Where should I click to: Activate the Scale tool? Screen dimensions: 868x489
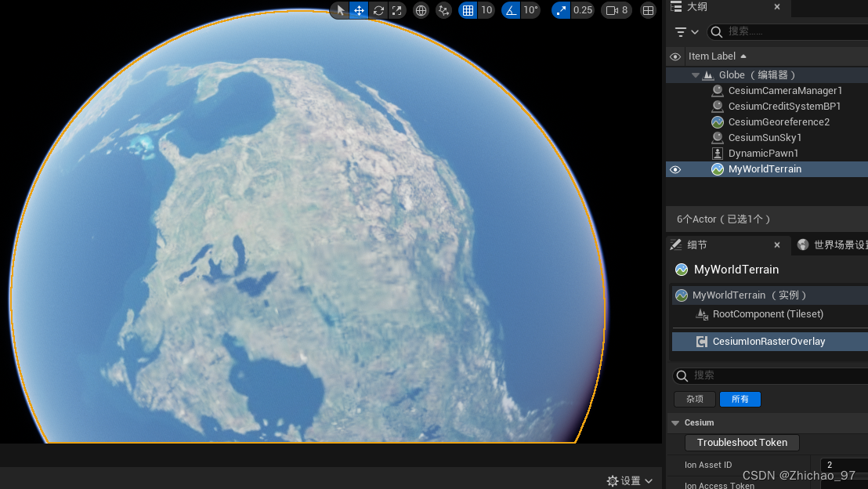[x=396, y=10]
